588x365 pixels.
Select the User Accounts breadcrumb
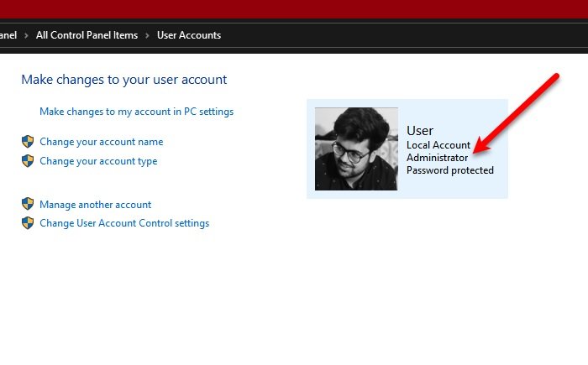pyautogui.click(x=189, y=35)
